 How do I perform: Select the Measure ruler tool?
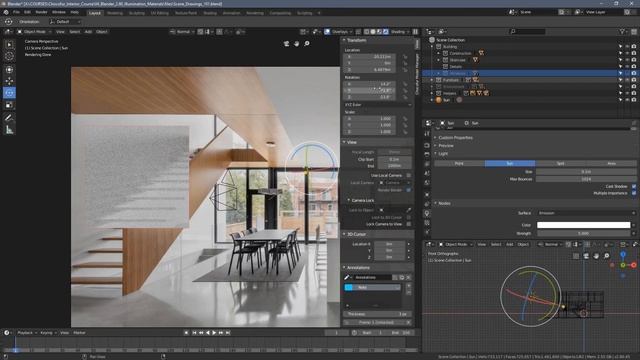coord(9,130)
